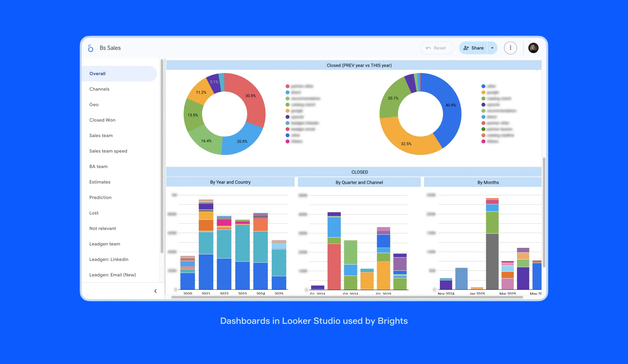Click the CLOSED section header

(x=354, y=172)
